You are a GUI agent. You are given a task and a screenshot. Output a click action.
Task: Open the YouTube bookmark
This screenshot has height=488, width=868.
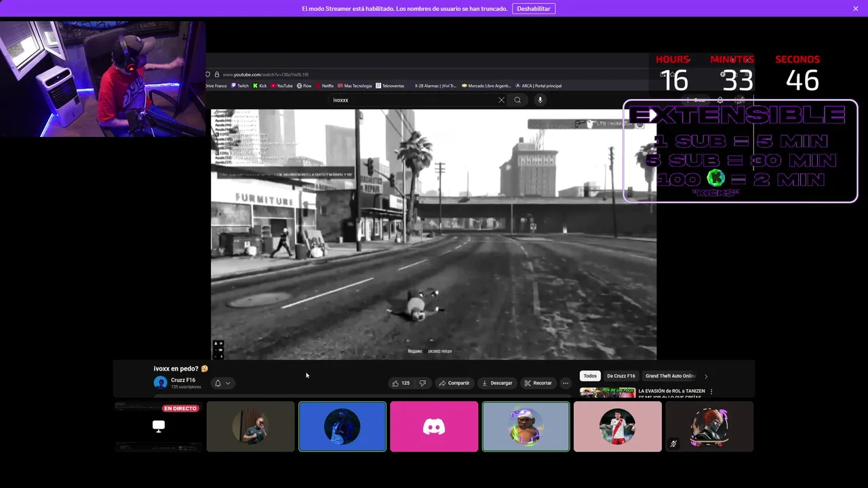[281, 86]
